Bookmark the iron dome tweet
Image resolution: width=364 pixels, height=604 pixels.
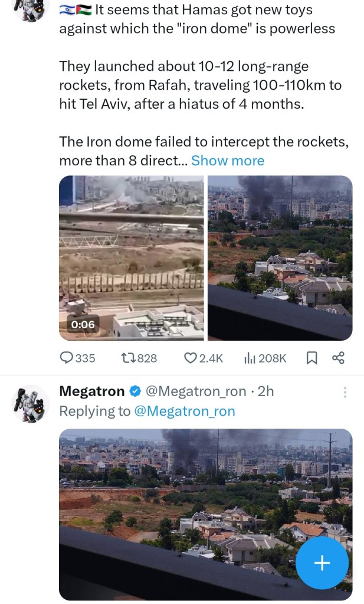click(313, 358)
